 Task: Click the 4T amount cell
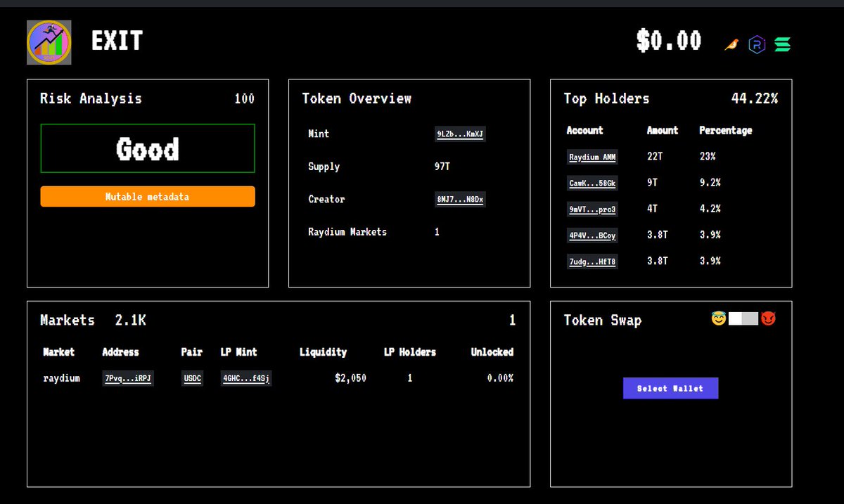pyautogui.click(x=652, y=209)
